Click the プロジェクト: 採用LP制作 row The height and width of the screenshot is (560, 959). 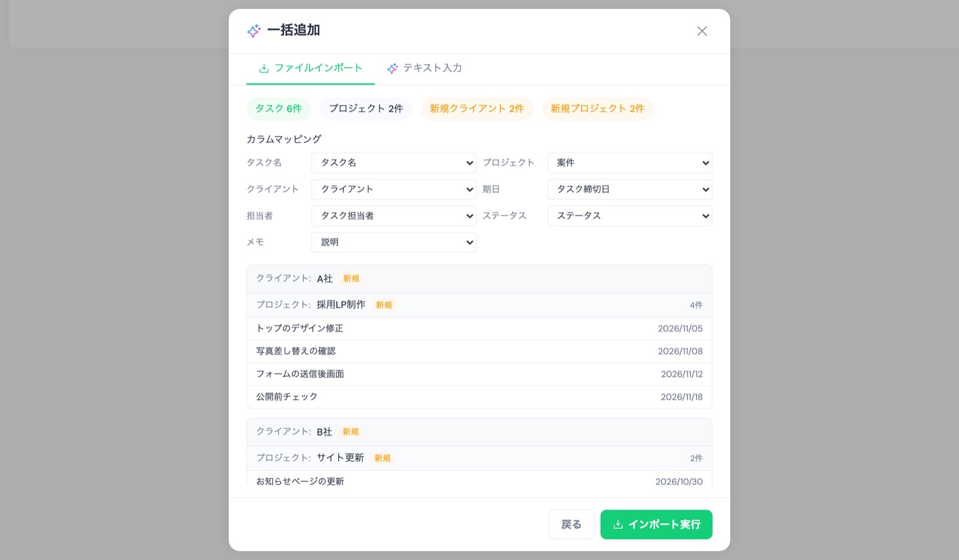click(x=479, y=305)
